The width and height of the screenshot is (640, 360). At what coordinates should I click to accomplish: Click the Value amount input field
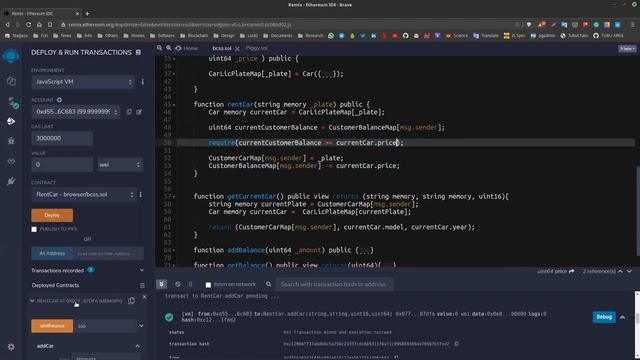62,165
